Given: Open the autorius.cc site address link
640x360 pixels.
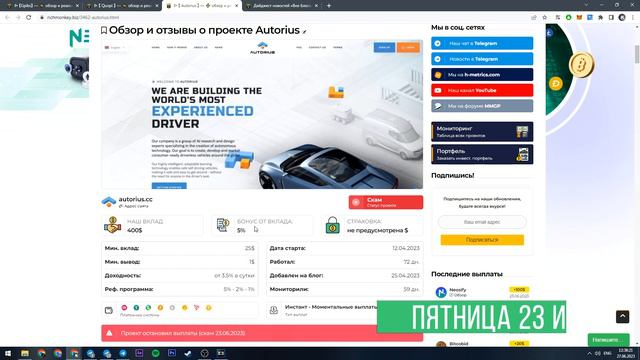Looking at the screenshot, I should tap(135, 199).
